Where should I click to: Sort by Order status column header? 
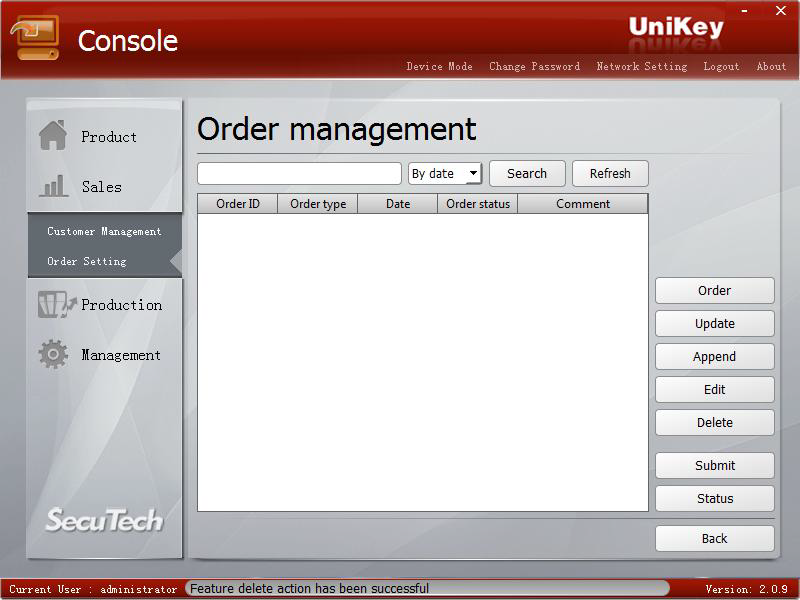[x=478, y=204]
